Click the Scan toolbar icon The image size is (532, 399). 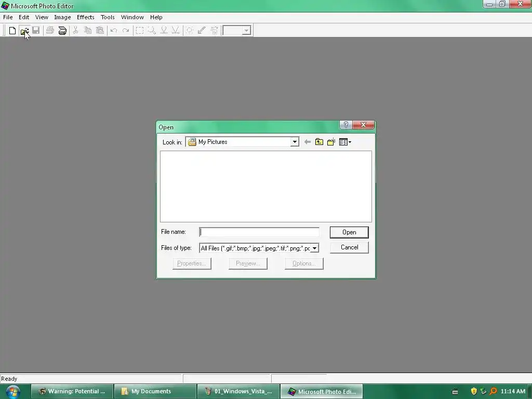click(x=62, y=31)
